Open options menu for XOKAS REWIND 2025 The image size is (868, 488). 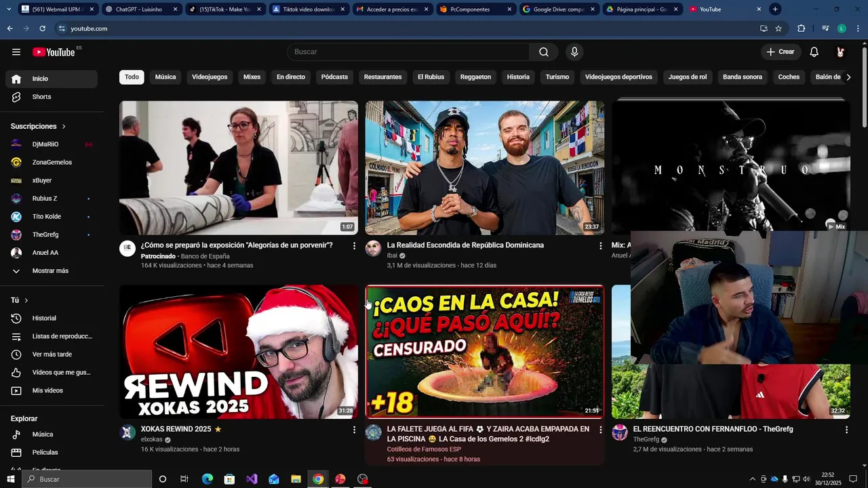(354, 430)
